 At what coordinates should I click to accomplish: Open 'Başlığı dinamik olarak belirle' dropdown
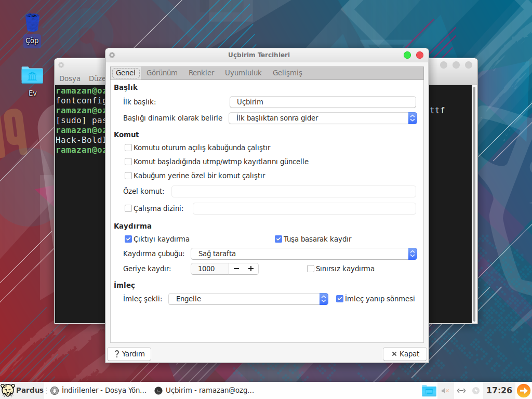click(x=323, y=118)
